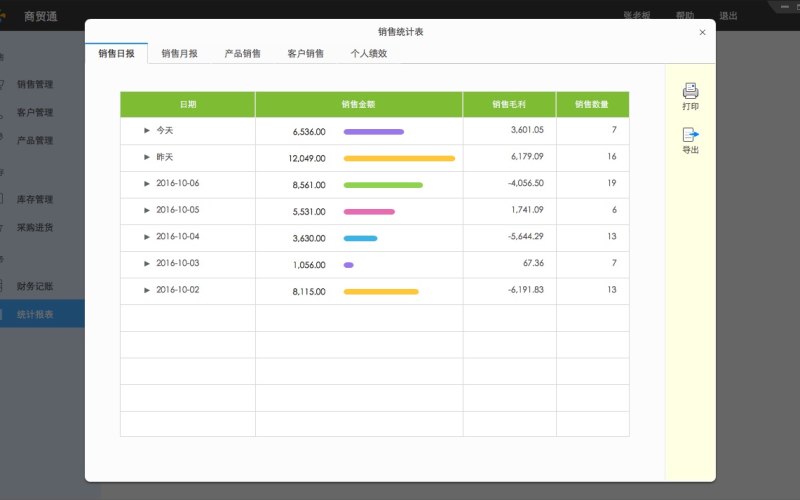Click the orange bar for 2016-10-02
This screenshot has height=500, width=800.
(x=381, y=292)
